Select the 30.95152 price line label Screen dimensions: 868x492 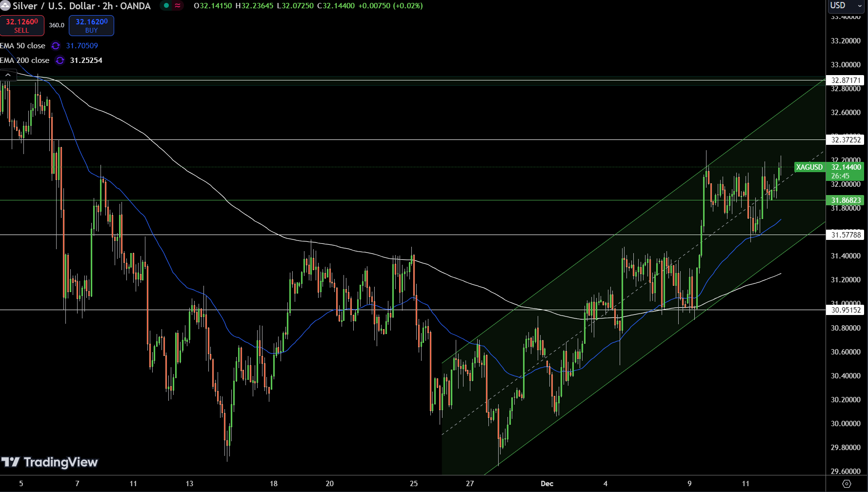pos(846,310)
